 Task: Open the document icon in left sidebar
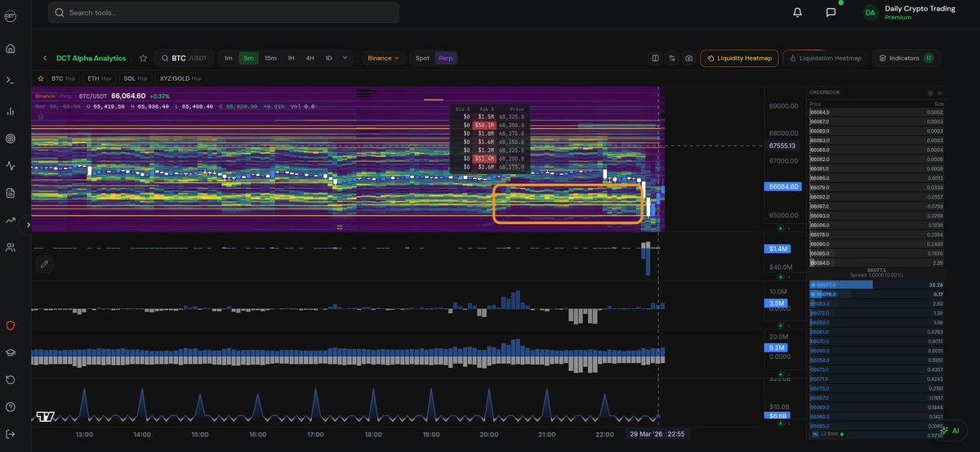pyautogui.click(x=11, y=194)
